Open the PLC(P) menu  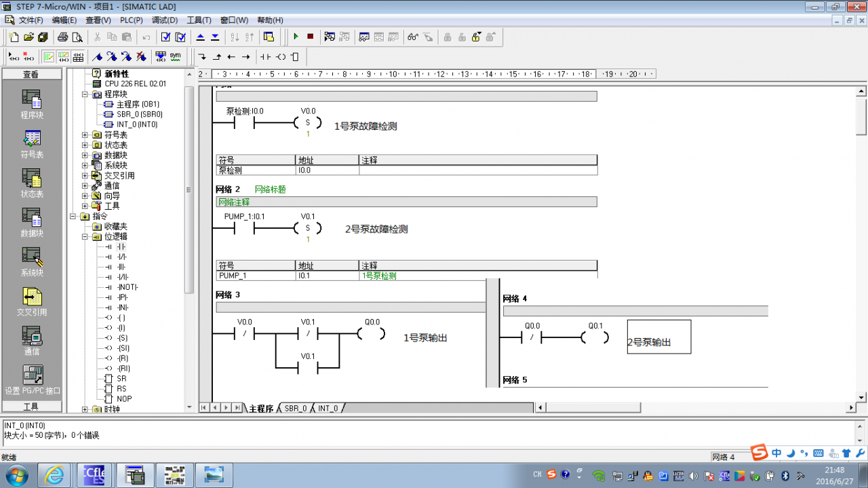coord(132,20)
